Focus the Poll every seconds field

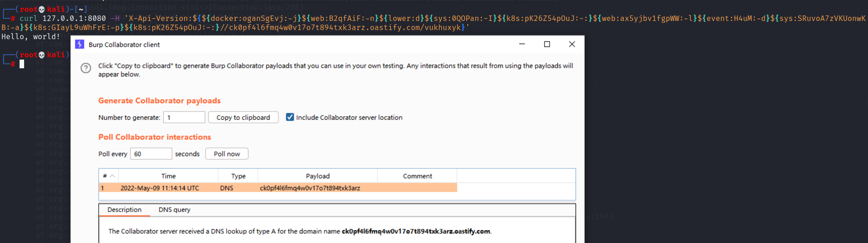click(151, 154)
